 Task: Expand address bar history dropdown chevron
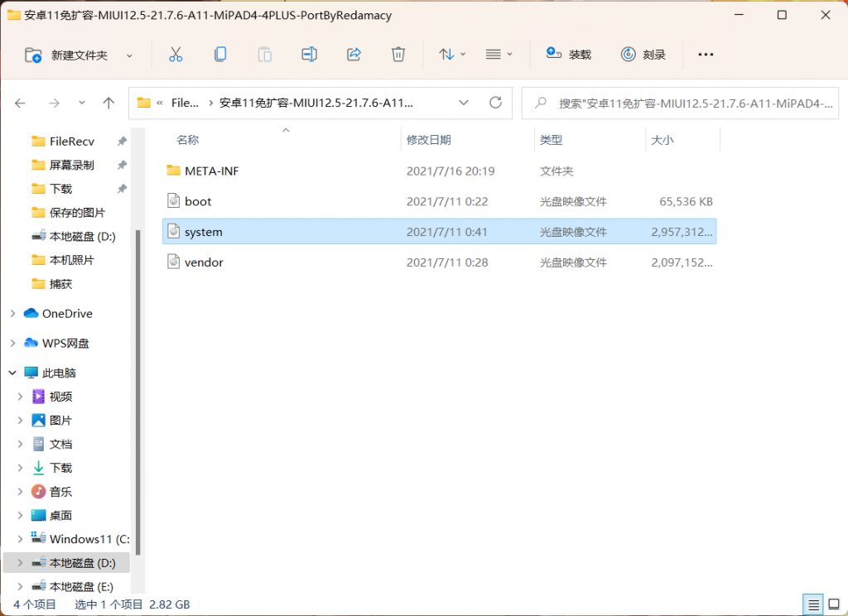(463, 103)
